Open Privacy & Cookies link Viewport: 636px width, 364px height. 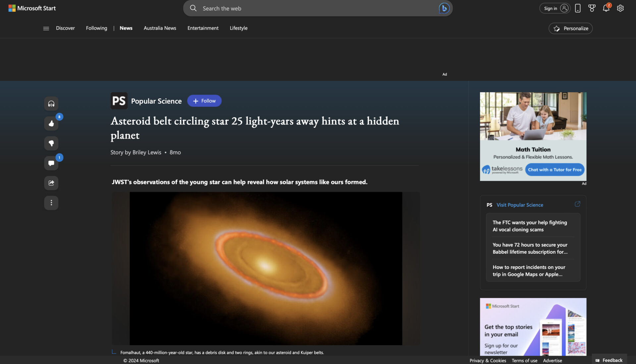pyautogui.click(x=488, y=360)
